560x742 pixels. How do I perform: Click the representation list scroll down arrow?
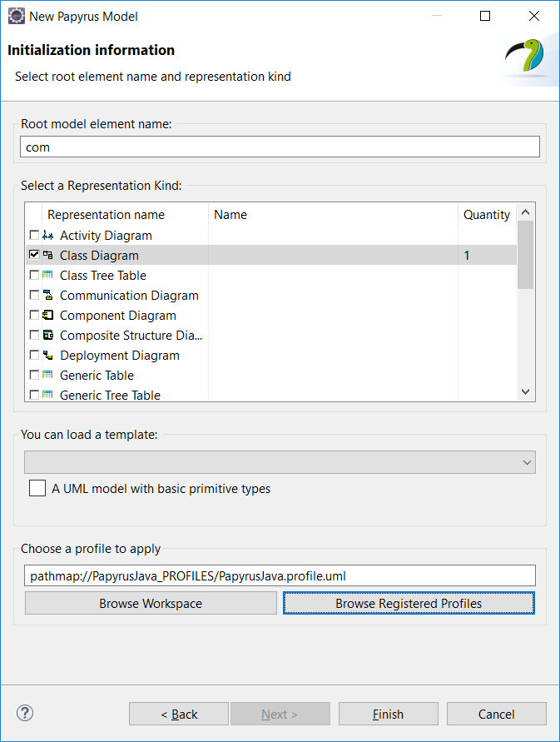[526, 391]
